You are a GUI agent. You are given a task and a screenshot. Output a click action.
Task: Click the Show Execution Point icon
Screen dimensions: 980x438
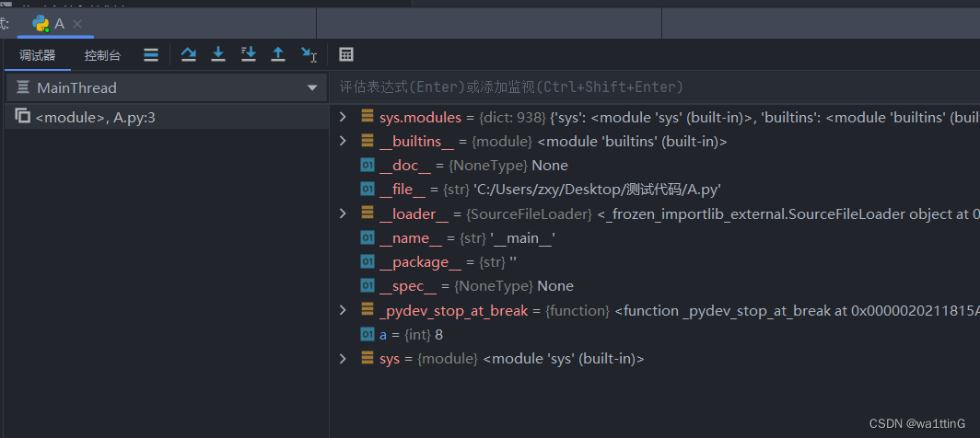pyautogui.click(x=151, y=55)
